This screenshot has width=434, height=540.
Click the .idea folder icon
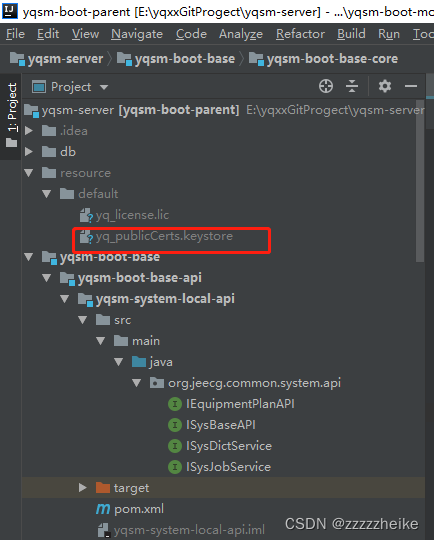click(x=49, y=131)
